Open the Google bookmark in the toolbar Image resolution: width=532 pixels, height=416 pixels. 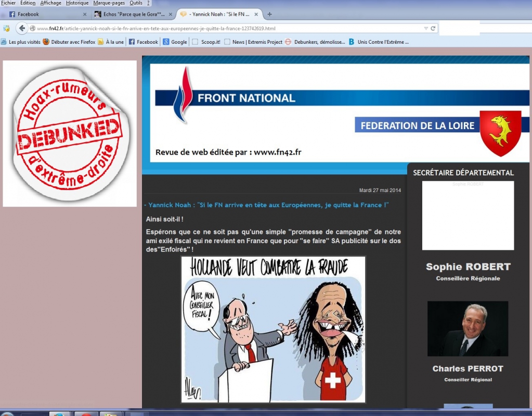coord(175,42)
